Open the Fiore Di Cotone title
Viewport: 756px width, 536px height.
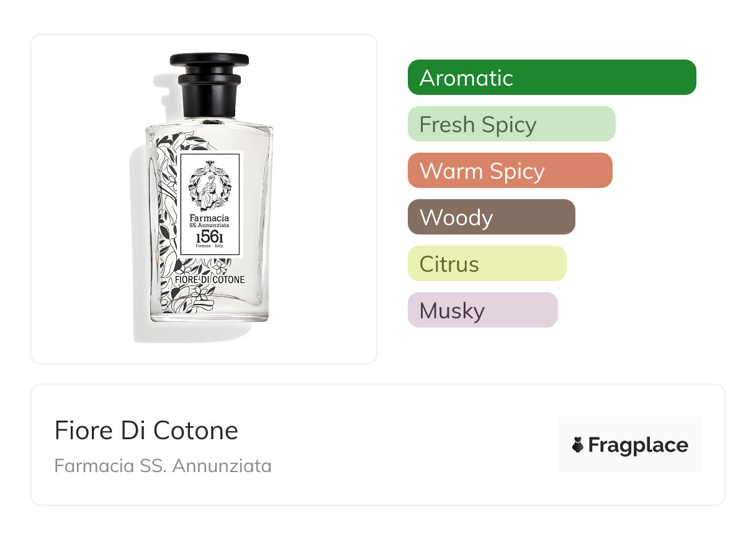click(146, 431)
